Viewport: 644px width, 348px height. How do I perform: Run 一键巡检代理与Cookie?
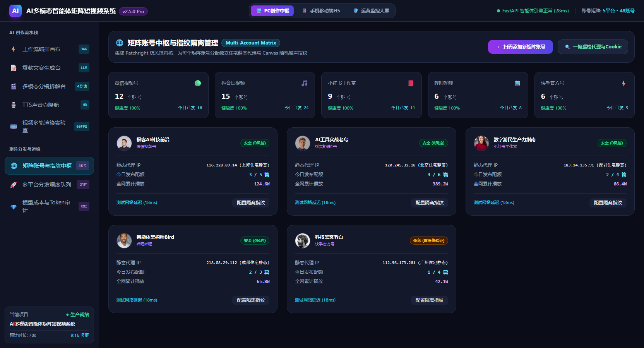click(x=593, y=47)
